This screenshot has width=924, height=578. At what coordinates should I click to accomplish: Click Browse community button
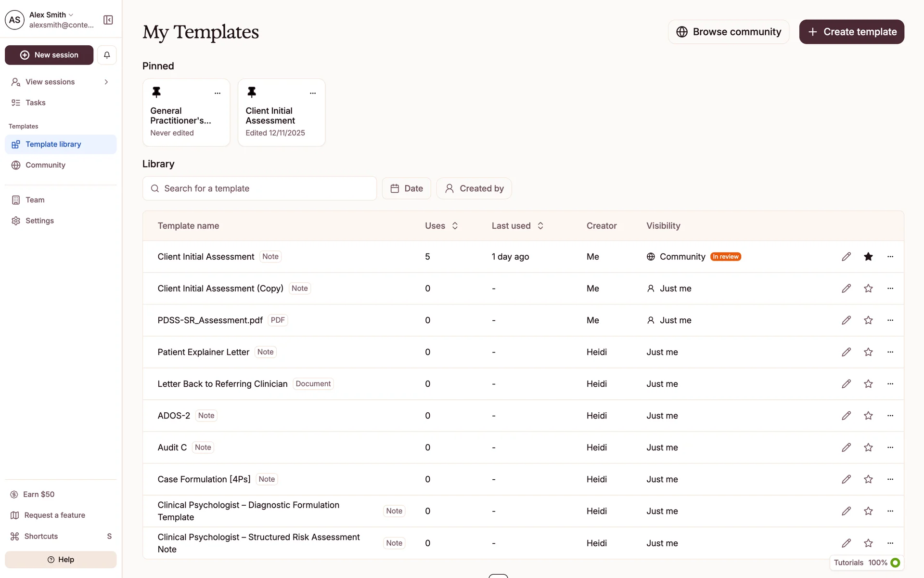click(728, 32)
